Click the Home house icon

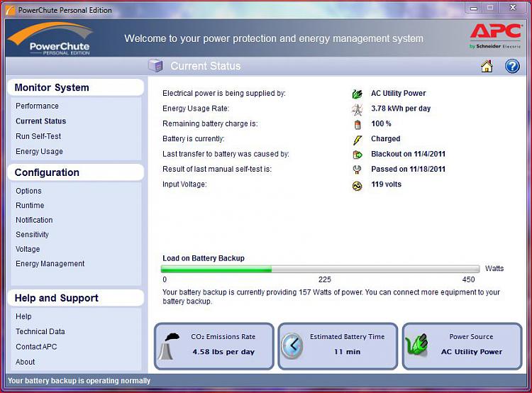point(487,66)
